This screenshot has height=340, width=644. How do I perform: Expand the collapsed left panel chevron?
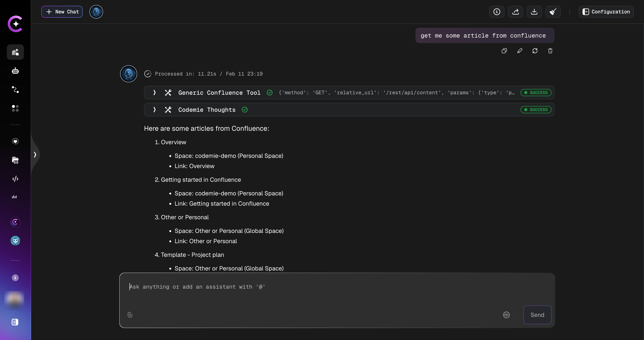(x=35, y=154)
